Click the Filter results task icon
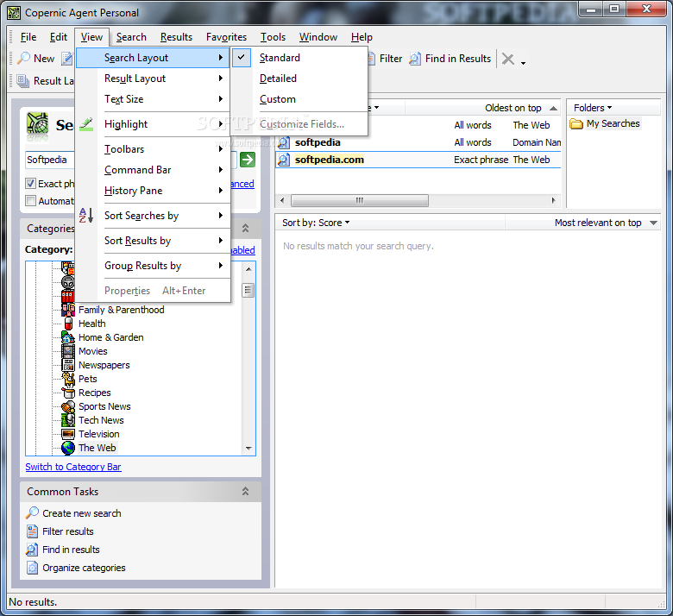673x616 pixels. pyautogui.click(x=32, y=531)
